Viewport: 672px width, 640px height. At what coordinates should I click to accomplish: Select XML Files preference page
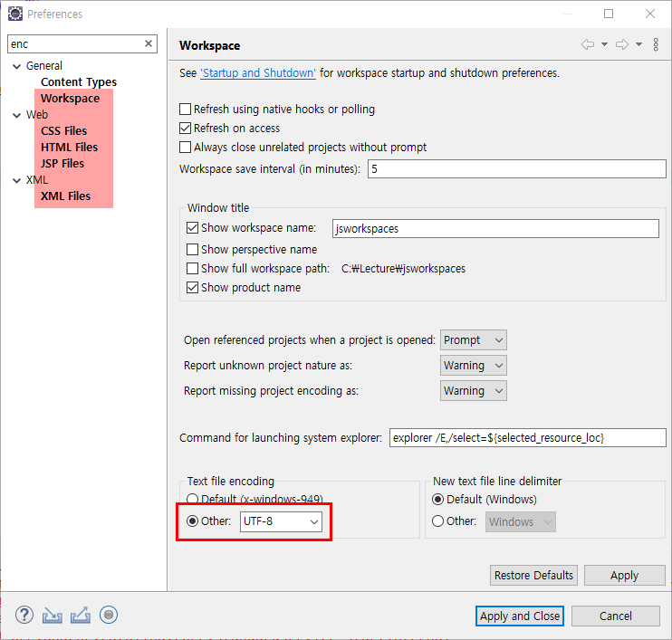(65, 196)
